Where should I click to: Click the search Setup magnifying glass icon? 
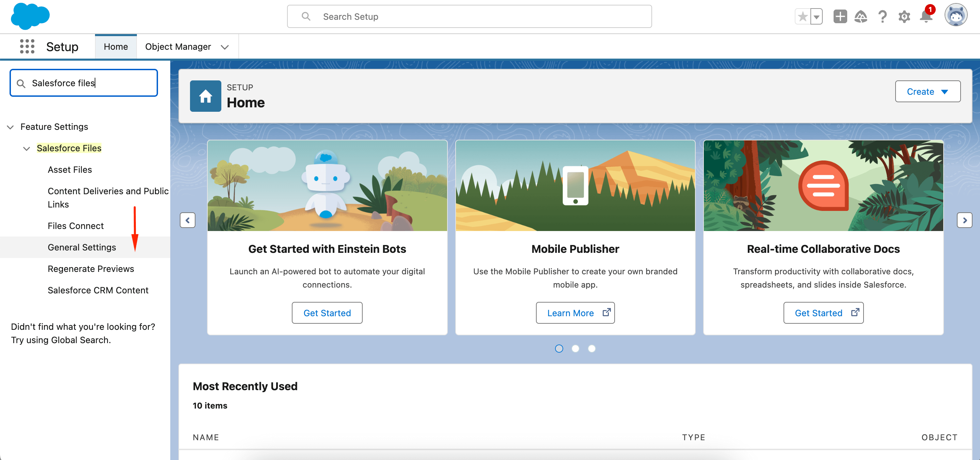[x=306, y=16]
